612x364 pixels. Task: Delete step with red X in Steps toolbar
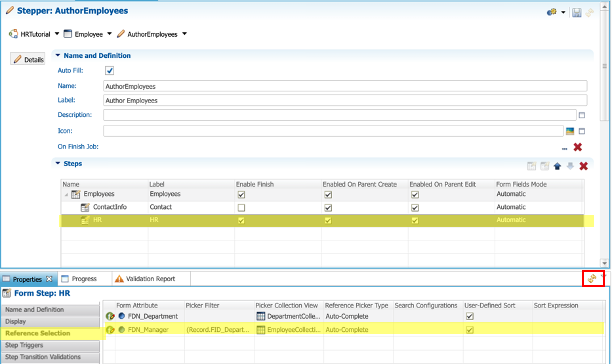pyautogui.click(x=584, y=166)
